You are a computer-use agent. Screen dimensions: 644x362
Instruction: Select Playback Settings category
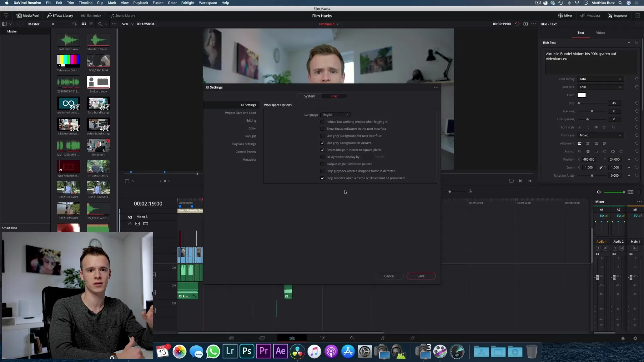tap(244, 144)
